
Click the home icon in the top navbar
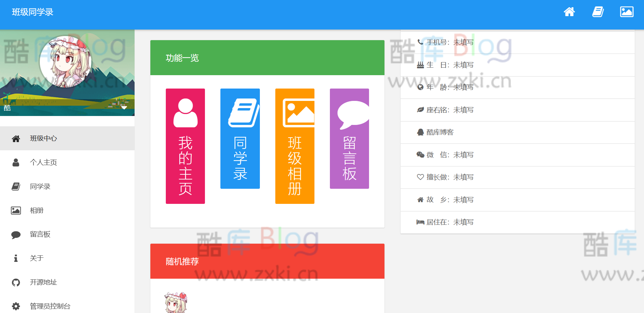[x=569, y=12]
